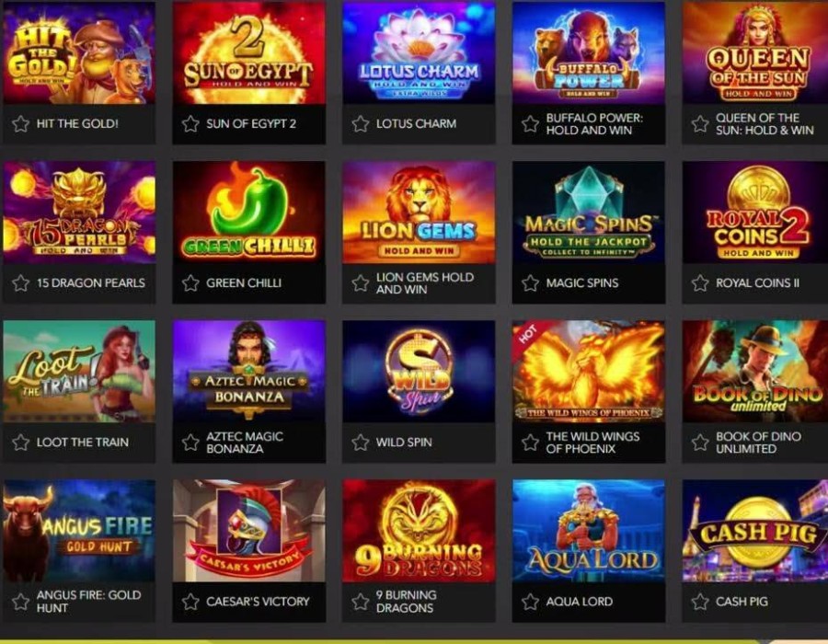Favorite Wild Spin using its star
This screenshot has height=644, width=828.
(x=361, y=443)
